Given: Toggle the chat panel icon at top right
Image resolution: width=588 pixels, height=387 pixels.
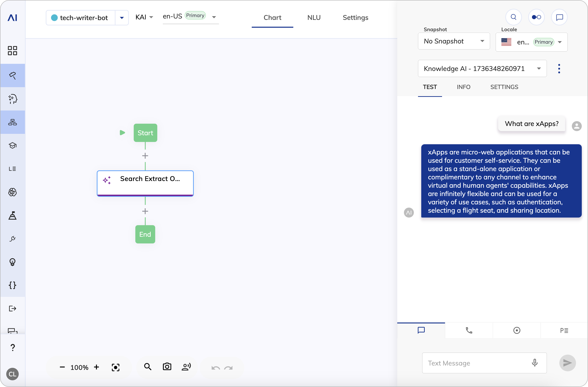Looking at the screenshot, I should 559,17.
